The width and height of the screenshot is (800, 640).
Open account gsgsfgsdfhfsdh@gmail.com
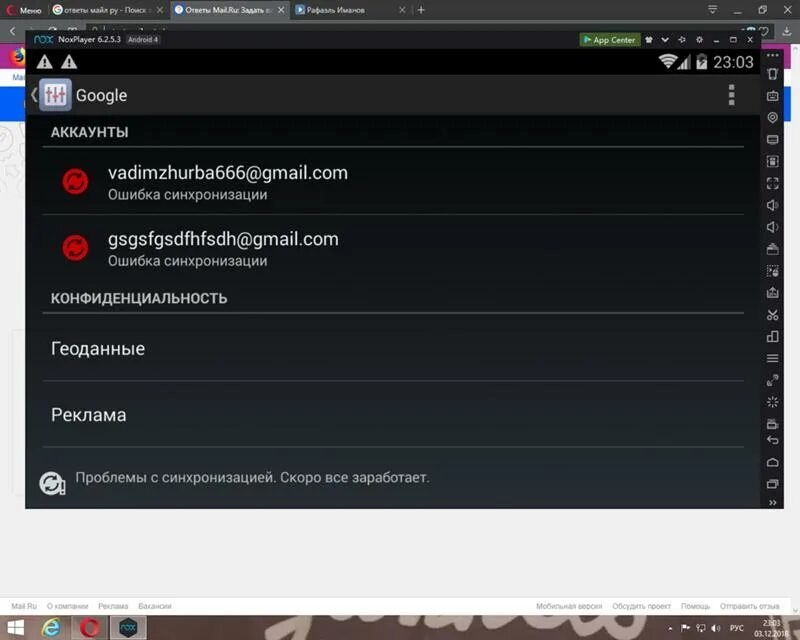[393, 248]
